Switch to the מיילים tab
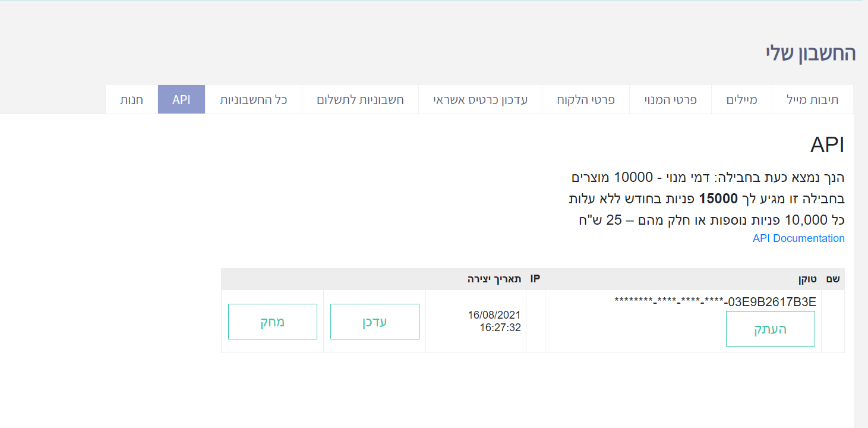The image size is (868, 428). [x=742, y=100]
